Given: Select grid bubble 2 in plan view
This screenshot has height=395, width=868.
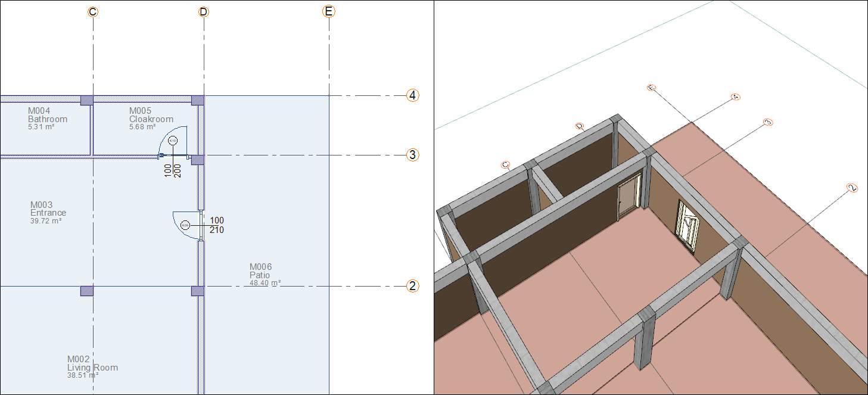Looking at the screenshot, I should 412,286.
